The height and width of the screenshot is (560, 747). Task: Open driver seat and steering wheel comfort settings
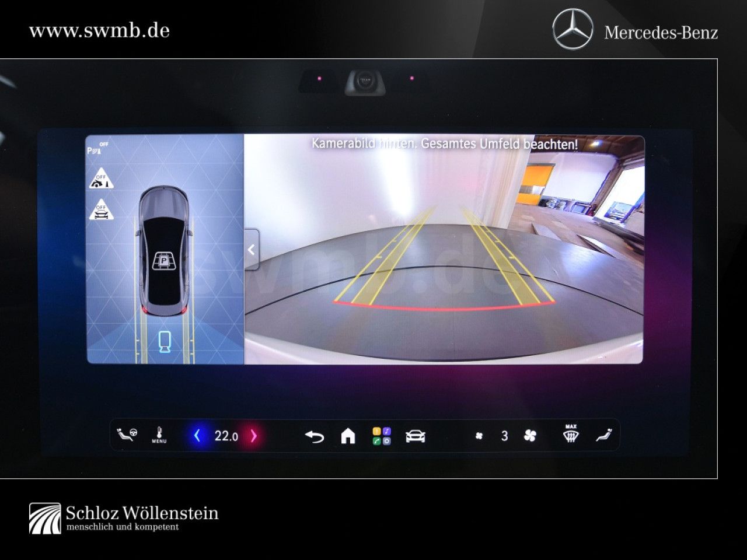[128, 435]
